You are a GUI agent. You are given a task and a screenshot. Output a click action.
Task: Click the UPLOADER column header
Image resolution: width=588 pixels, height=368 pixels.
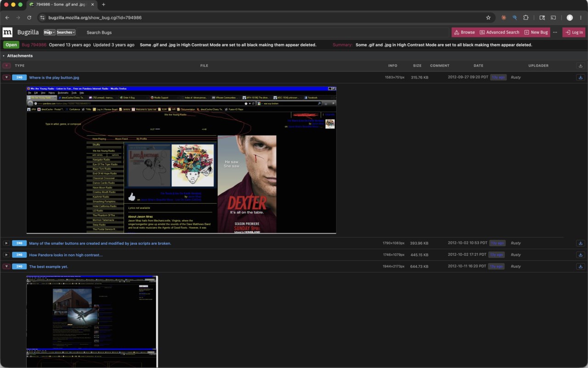pyautogui.click(x=538, y=66)
